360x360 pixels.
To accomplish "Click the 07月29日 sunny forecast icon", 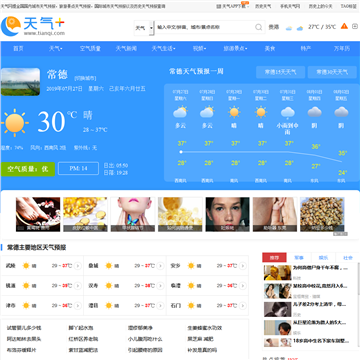I will click(x=234, y=112).
